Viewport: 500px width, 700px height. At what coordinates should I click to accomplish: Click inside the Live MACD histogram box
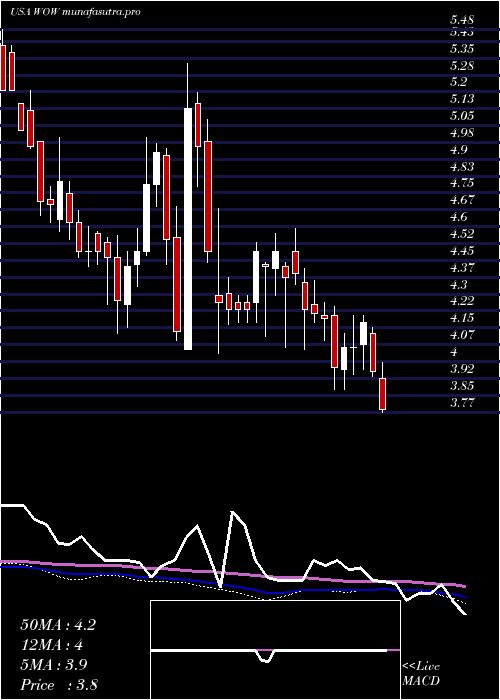[x=275, y=650]
